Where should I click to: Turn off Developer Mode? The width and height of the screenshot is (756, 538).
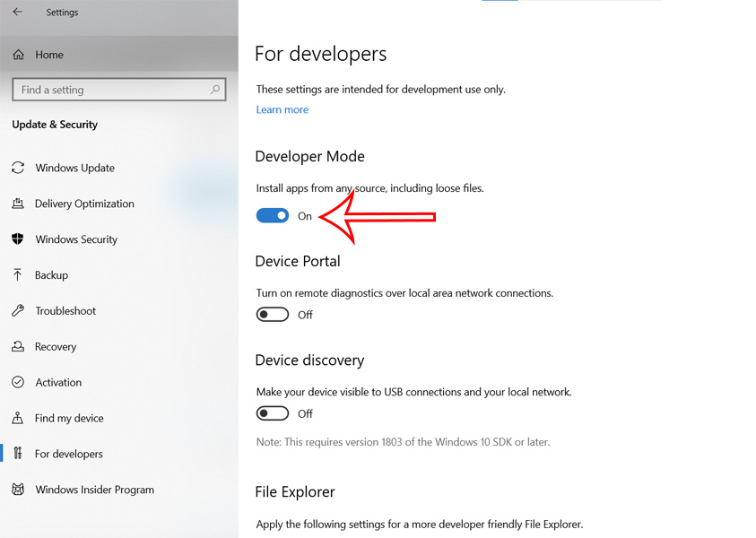point(273,215)
